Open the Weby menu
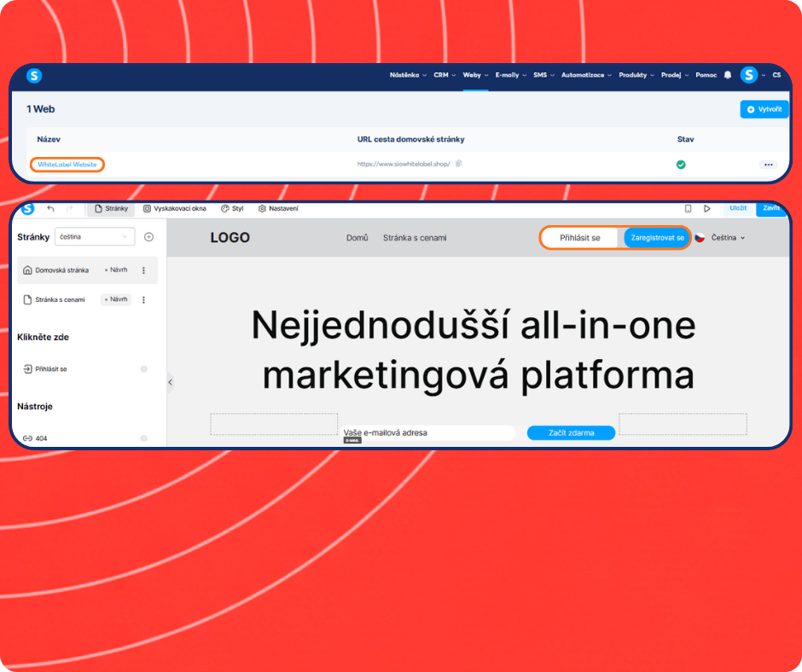Screen dimensions: 802x672 (475, 75)
